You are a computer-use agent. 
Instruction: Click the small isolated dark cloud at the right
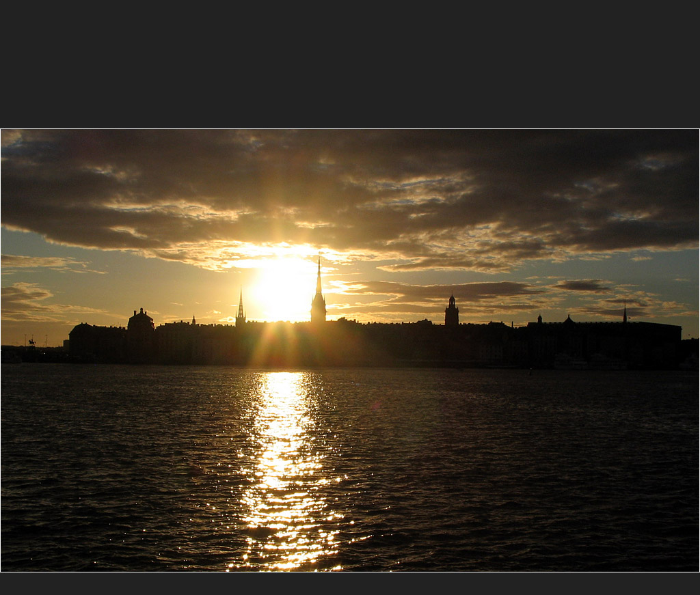click(582, 286)
